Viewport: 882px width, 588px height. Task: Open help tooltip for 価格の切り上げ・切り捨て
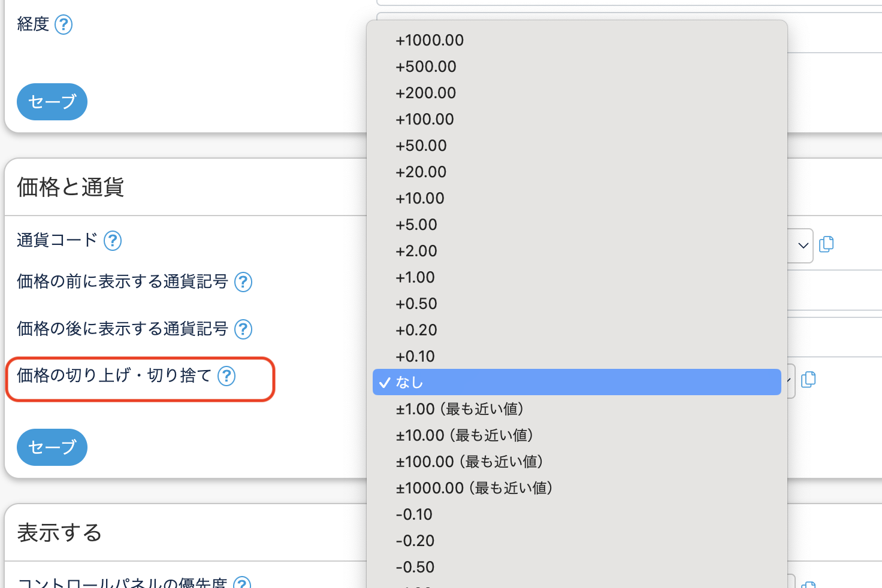tap(226, 376)
